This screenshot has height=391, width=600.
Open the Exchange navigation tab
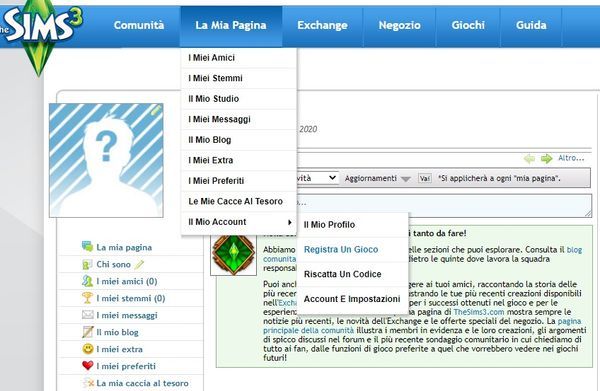(322, 25)
